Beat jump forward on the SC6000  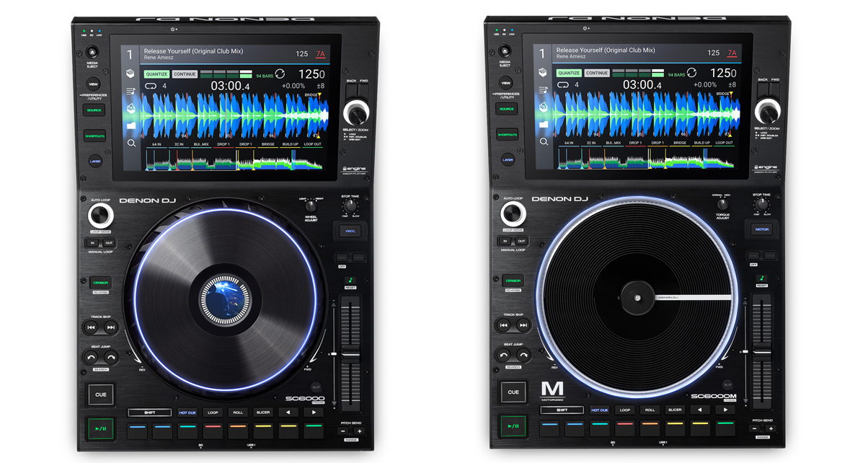[x=110, y=357]
